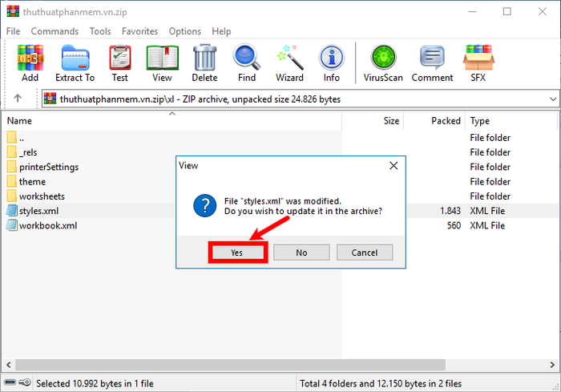Click Yes to update the archive
561x392 pixels.
[237, 253]
